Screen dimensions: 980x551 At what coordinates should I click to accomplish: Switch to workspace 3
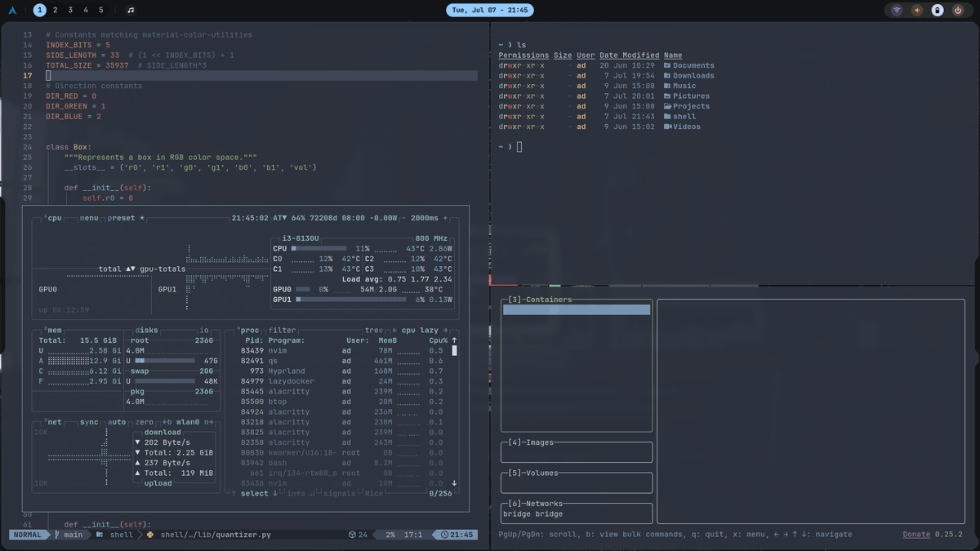pos(70,11)
